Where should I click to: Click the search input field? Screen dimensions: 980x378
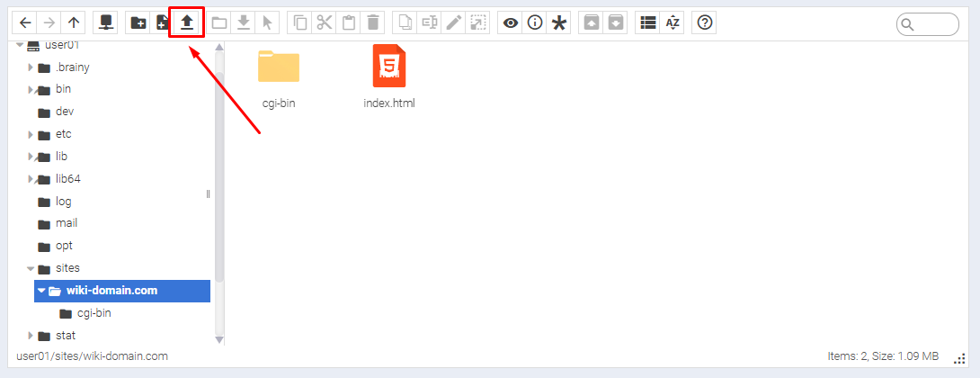click(928, 24)
